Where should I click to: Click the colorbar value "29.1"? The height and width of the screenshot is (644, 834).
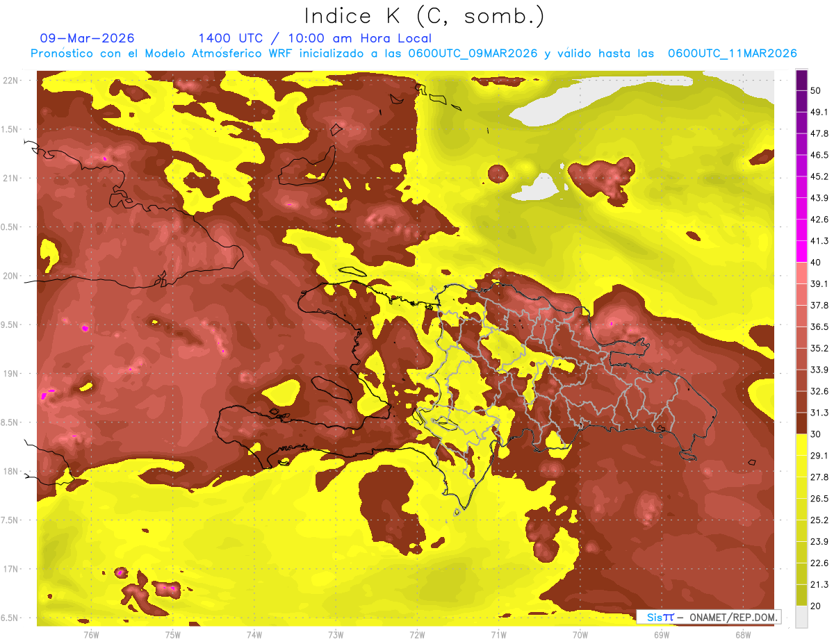(x=819, y=456)
